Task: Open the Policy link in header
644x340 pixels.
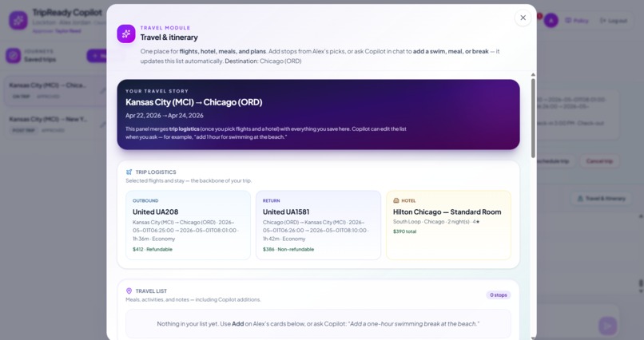Action: [x=577, y=21]
